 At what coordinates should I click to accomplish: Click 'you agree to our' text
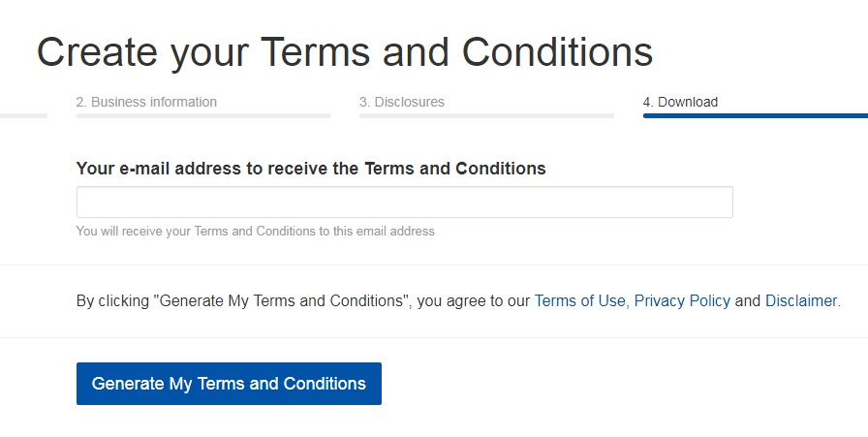(474, 300)
